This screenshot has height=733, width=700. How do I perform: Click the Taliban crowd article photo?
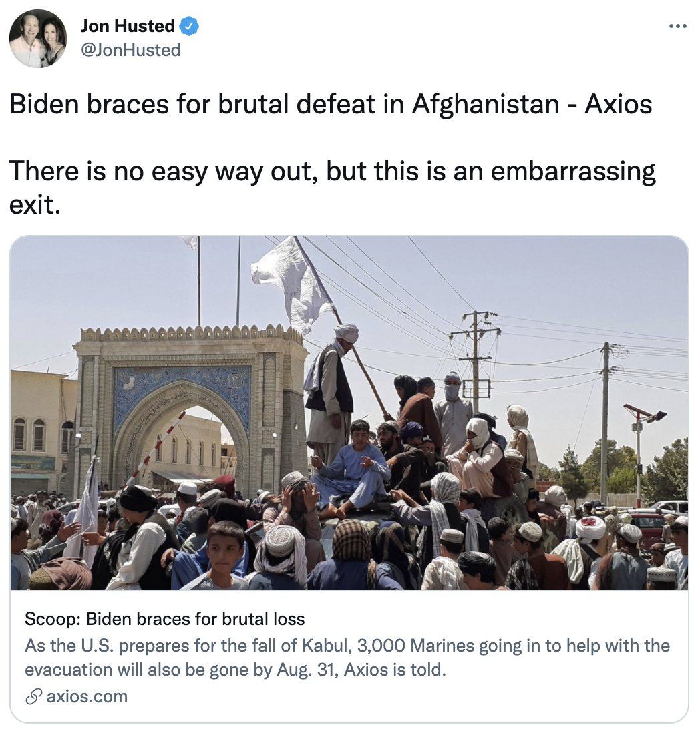click(x=349, y=413)
